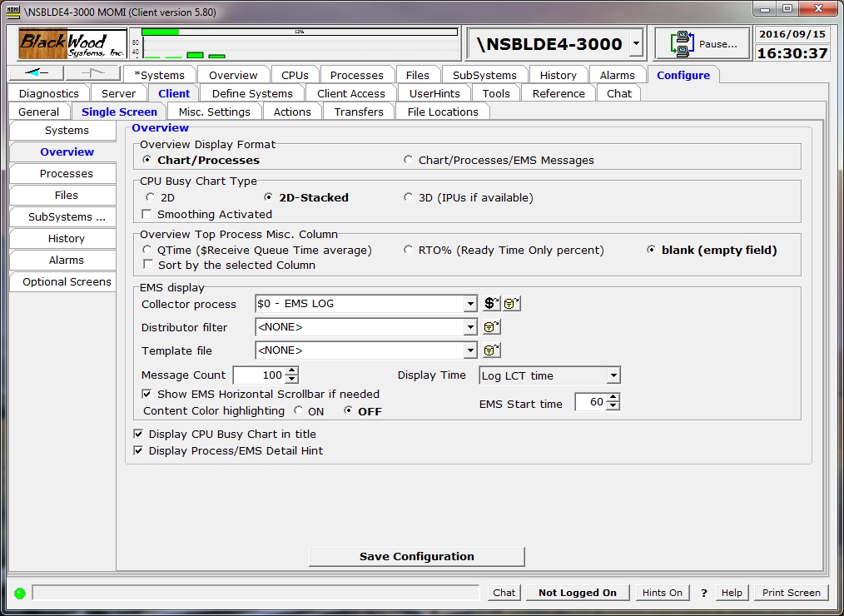The width and height of the screenshot is (844, 616).
Task: Expand the Display Time dropdown
Action: [x=613, y=375]
